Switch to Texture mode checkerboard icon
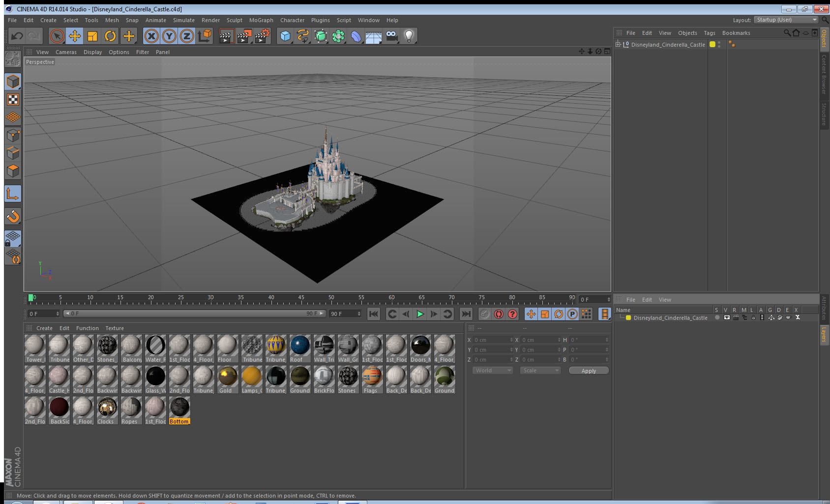Viewport: 830px width, 504px height. pyautogui.click(x=13, y=100)
